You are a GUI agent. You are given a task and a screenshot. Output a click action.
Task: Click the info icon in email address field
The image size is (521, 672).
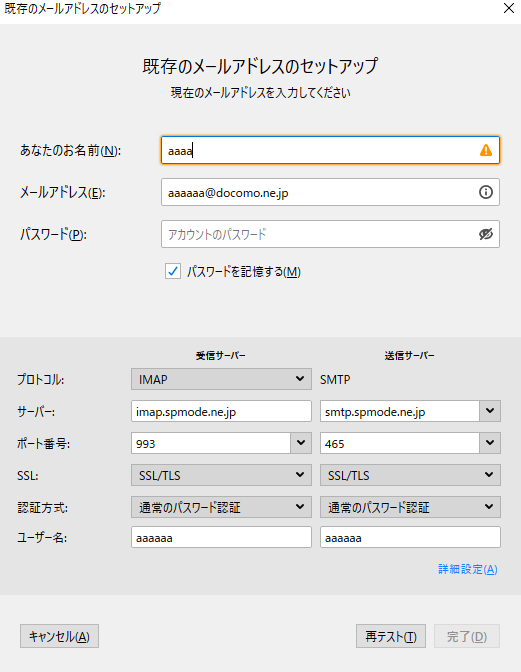[x=485, y=192]
